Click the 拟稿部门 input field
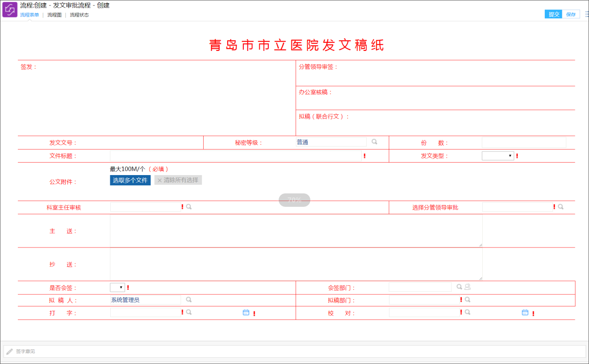 coord(424,300)
